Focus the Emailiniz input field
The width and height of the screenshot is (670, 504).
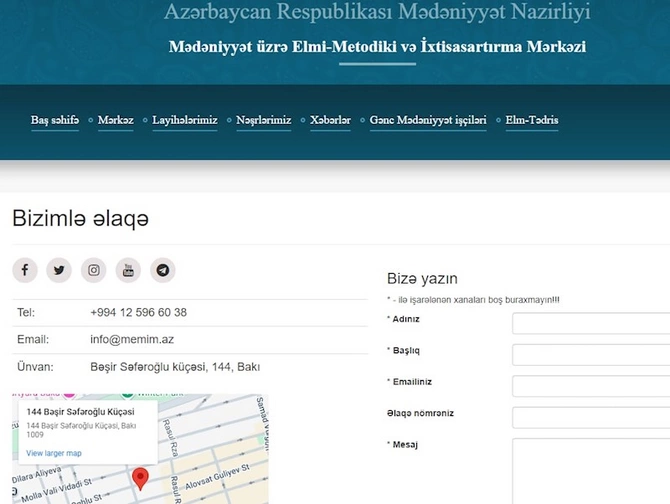click(x=591, y=386)
